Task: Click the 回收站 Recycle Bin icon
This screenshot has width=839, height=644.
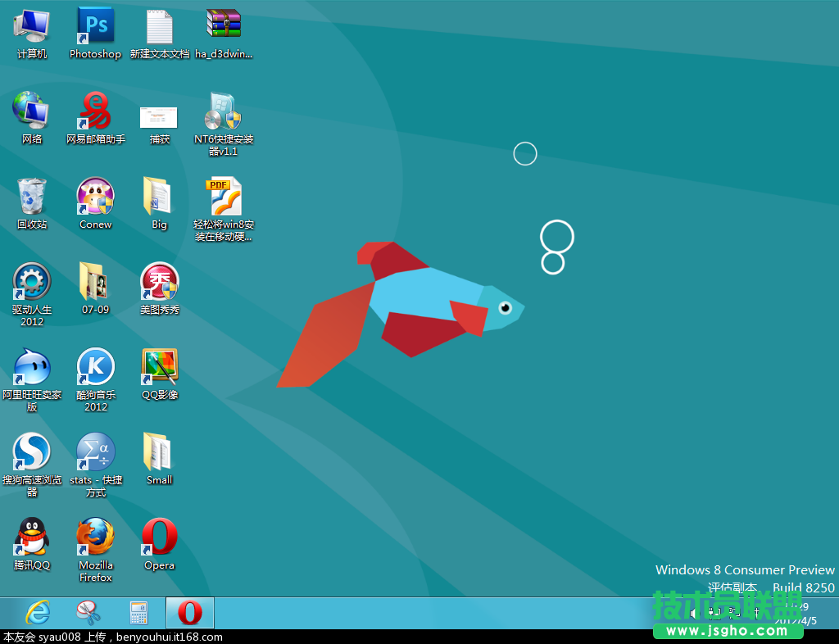Action: tap(32, 197)
